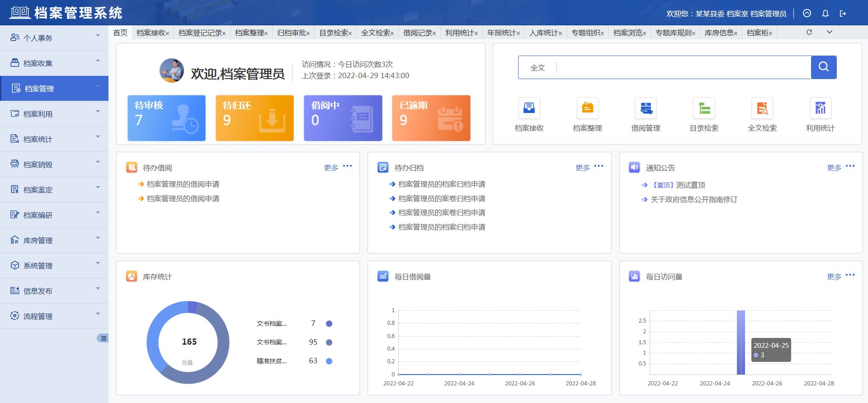The image size is (868, 403).
Task: Click the logout icon in header
Action: pyautogui.click(x=843, y=14)
